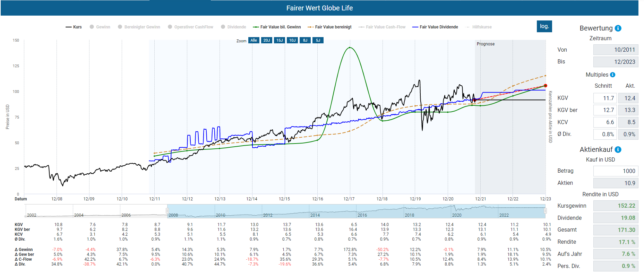Select the Alle zoom range
Viewport: 644px width, 277px height.
click(x=254, y=40)
